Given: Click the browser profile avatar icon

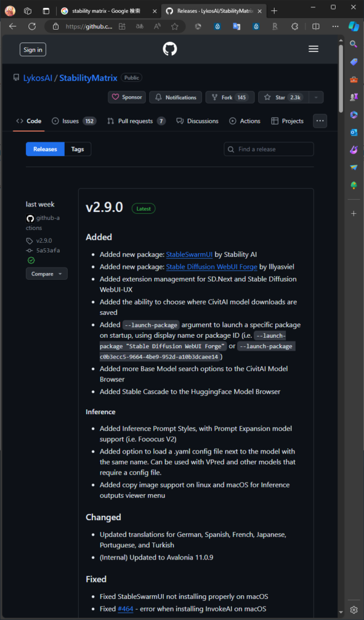Looking at the screenshot, I should 10,11.
